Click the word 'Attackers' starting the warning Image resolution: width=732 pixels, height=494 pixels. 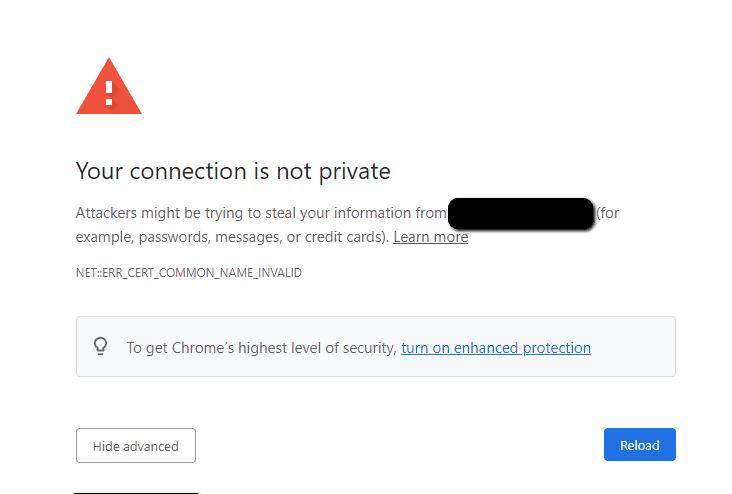[x=108, y=213]
